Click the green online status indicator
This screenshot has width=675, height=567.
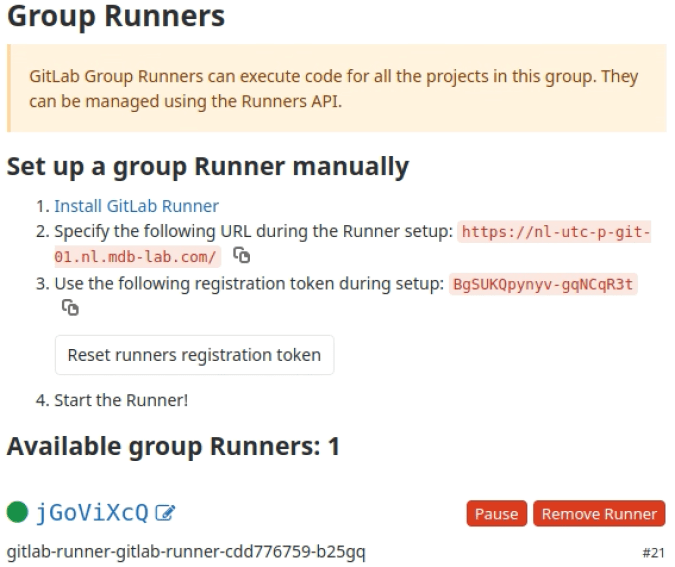[x=18, y=513]
